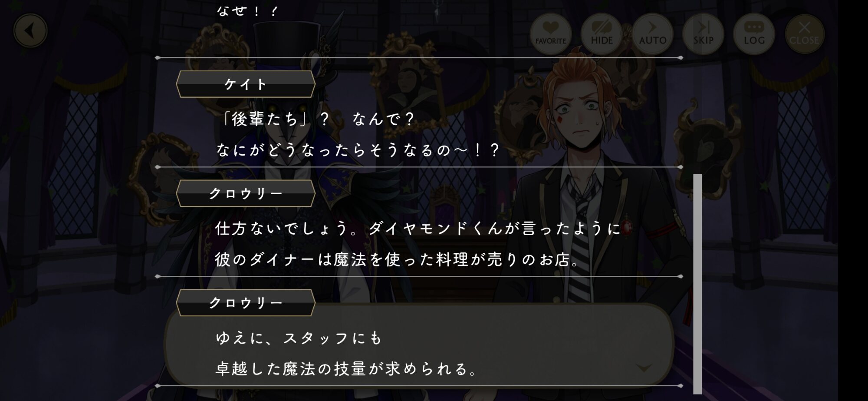Image resolution: width=868 pixels, height=401 pixels.
Task: Tap the ゆえに、スタッフにも dialogue text
Action: coord(299,338)
